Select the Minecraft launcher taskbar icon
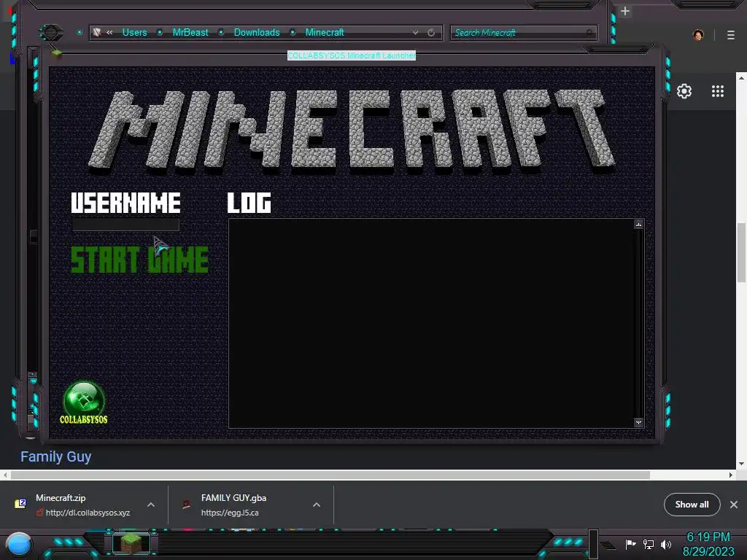This screenshot has width=747, height=560. tap(131, 543)
